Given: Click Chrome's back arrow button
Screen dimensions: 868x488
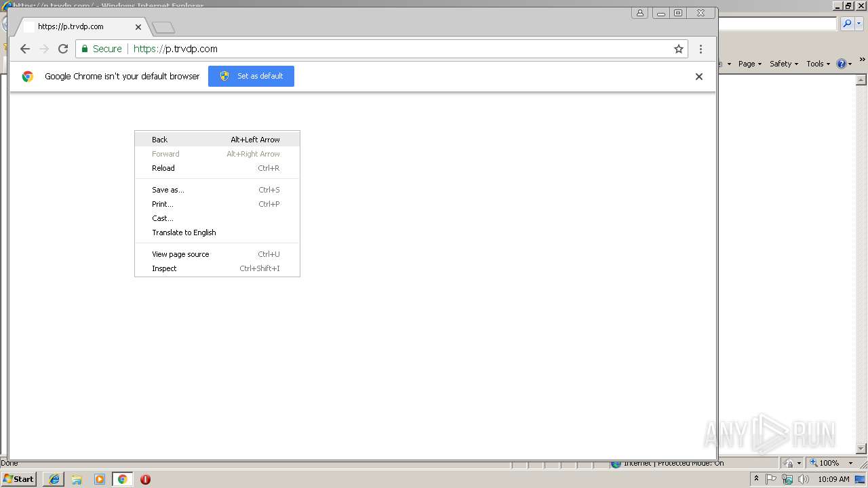Looking at the screenshot, I should point(25,49).
